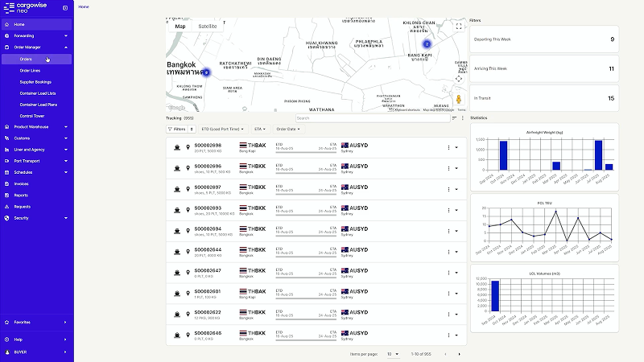Open Orders under Order Manager

(x=36, y=59)
